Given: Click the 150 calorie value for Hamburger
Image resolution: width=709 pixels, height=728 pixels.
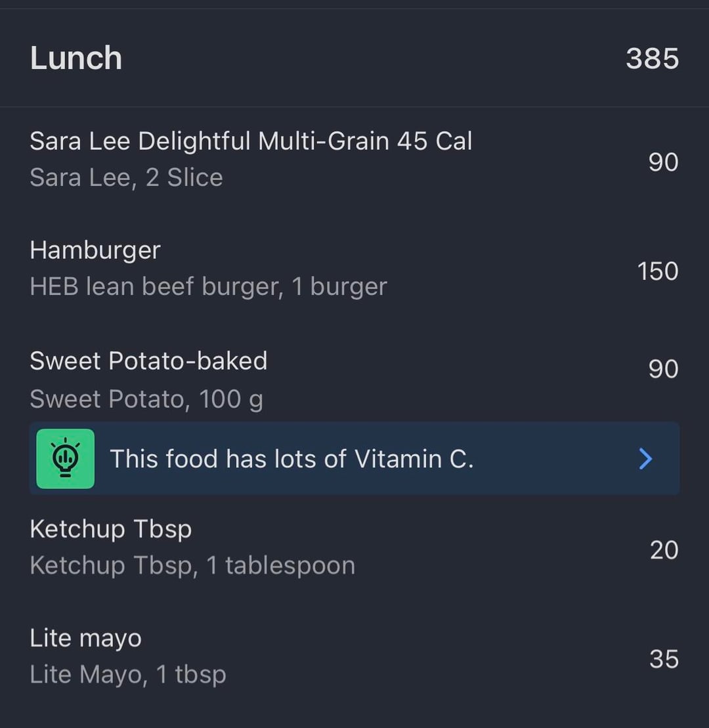Looking at the screenshot, I should coord(658,271).
